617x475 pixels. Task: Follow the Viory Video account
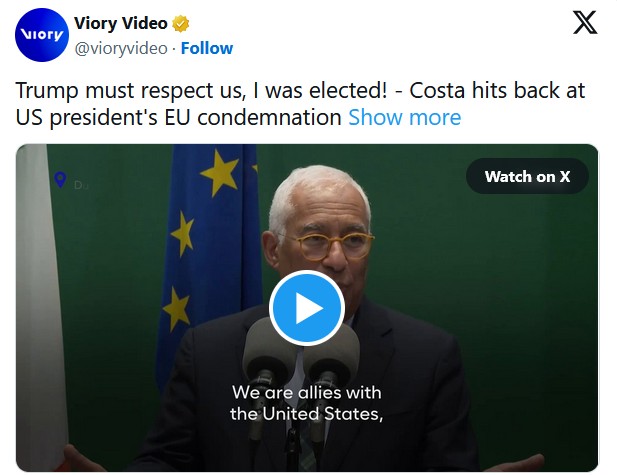tap(207, 48)
